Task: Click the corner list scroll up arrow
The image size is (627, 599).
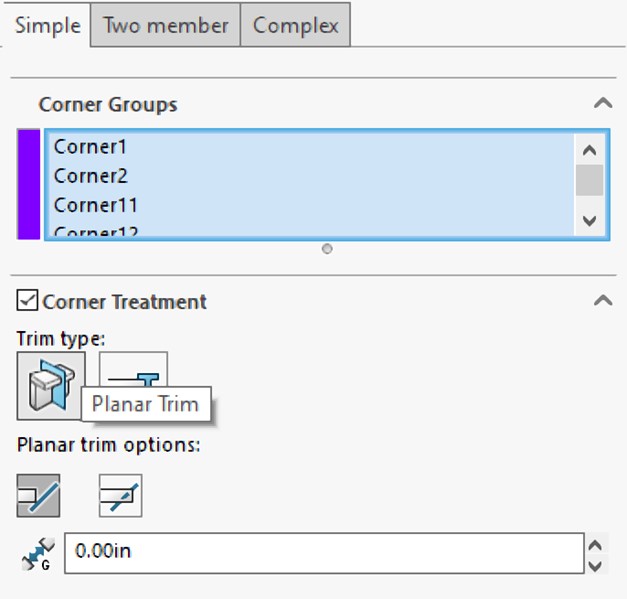Action: pos(589,150)
